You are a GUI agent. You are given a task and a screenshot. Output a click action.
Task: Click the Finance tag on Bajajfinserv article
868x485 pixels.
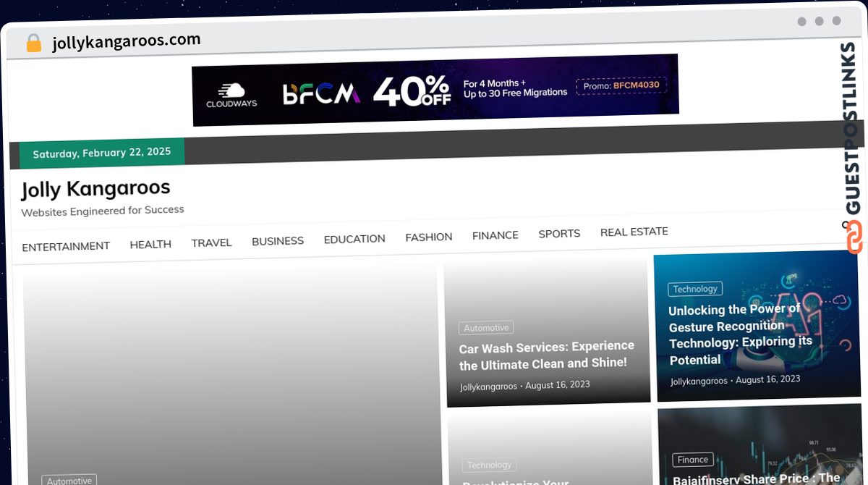(x=693, y=460)
